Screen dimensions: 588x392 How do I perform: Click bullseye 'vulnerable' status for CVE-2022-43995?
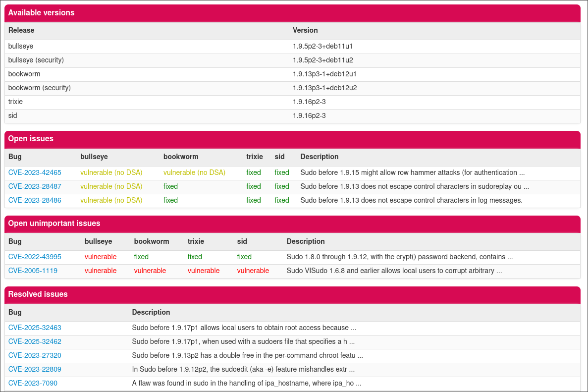click(101, 257)
